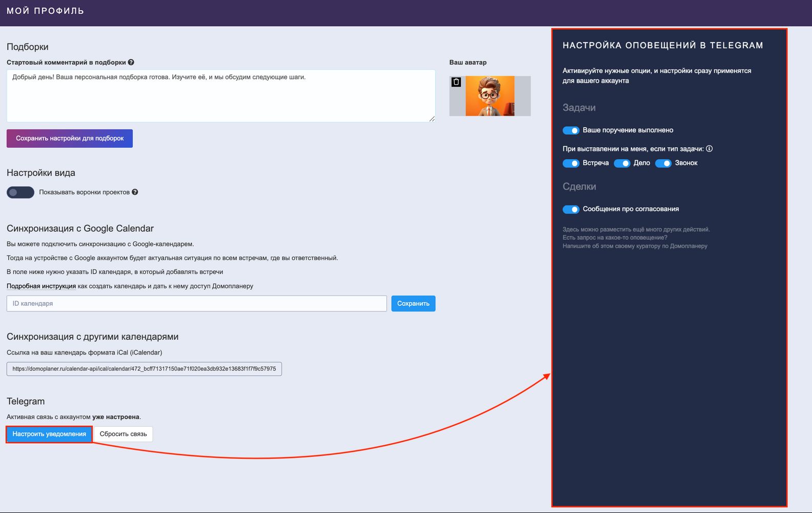
Task: Click the Синхронизация с другими календарями heading
Action: [x=93, y=337]
